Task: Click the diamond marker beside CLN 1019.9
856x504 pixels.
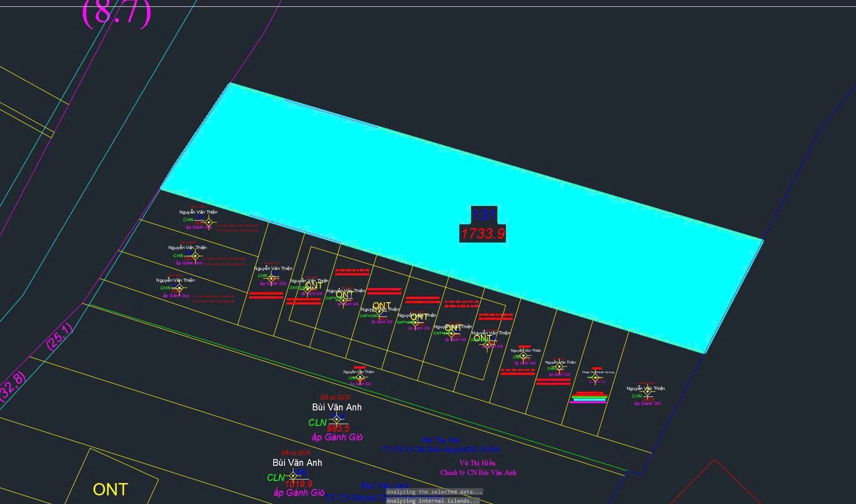Action: tap(293, 475)
